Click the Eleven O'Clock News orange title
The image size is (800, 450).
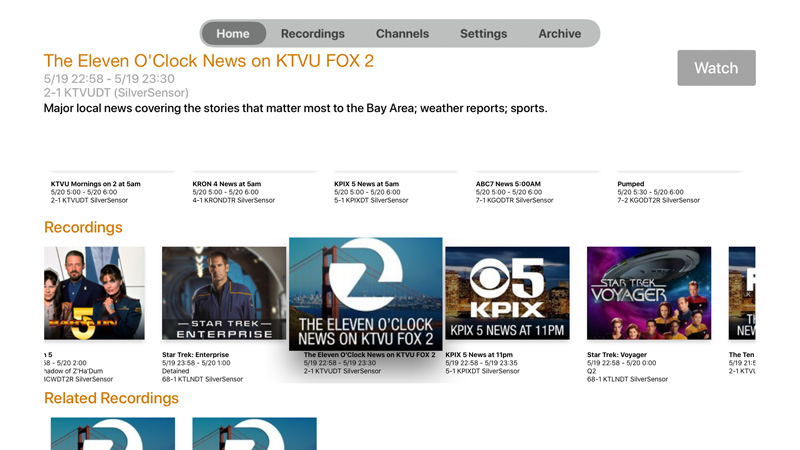click(x=209, y=61)
